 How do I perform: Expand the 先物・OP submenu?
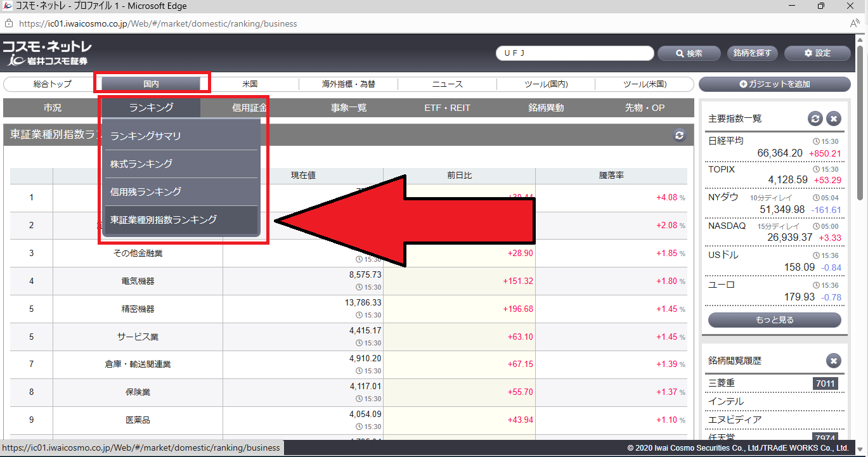[x=645, y=108]
